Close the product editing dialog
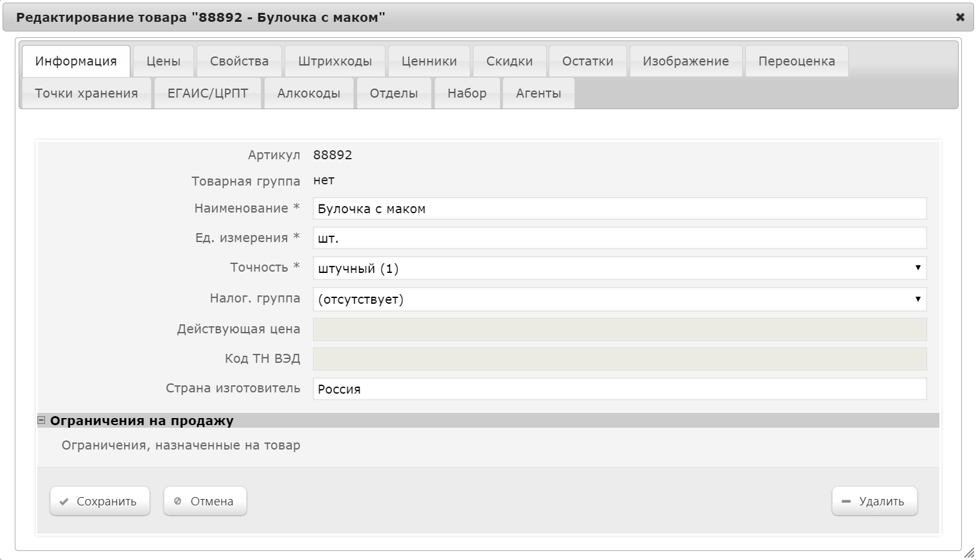The width and height of the screenshot is (976, 560). 960,17
